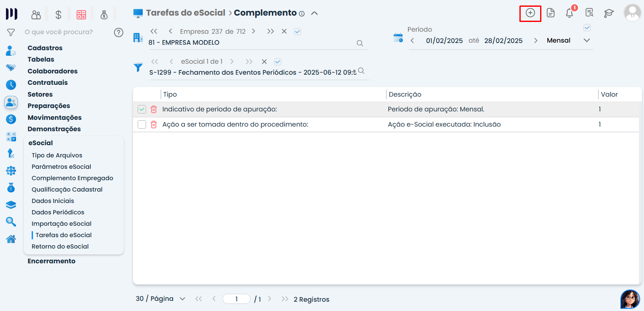Select the person with gear sidebar icon

point(11,51)
